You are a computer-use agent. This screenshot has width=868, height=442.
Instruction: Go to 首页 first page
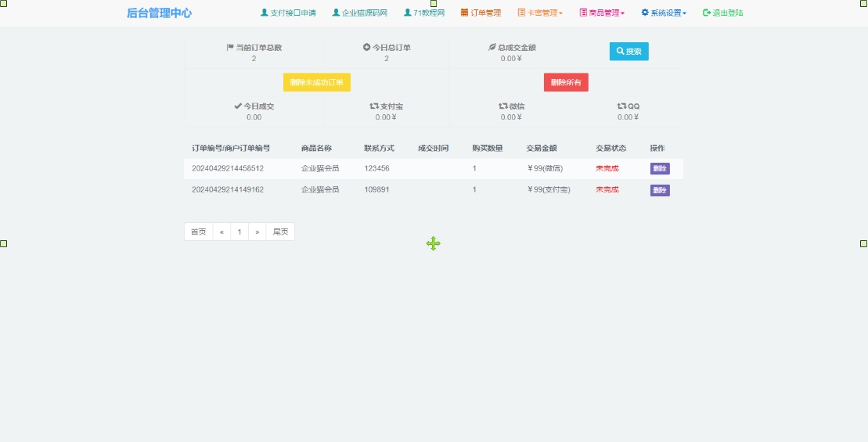point(199,232)
